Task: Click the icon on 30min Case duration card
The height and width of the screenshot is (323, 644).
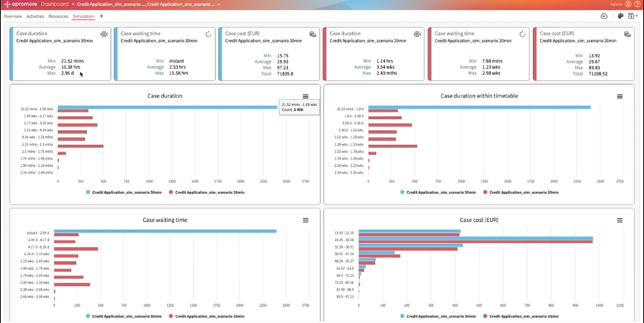Action: 104,34
